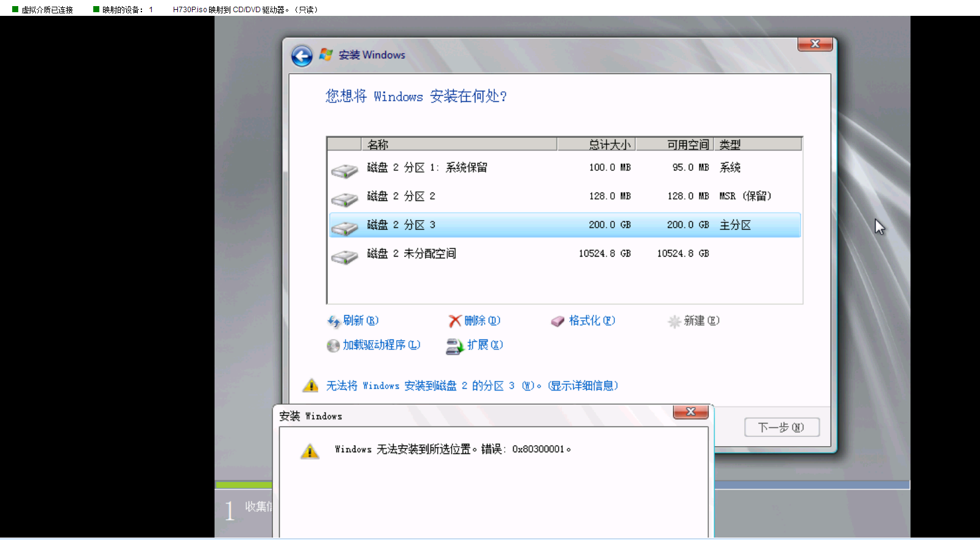Image resolution: width=980 pixels, height=540 pixels.
Task: Click 刷新(R) link
Action: coord(361,321)
